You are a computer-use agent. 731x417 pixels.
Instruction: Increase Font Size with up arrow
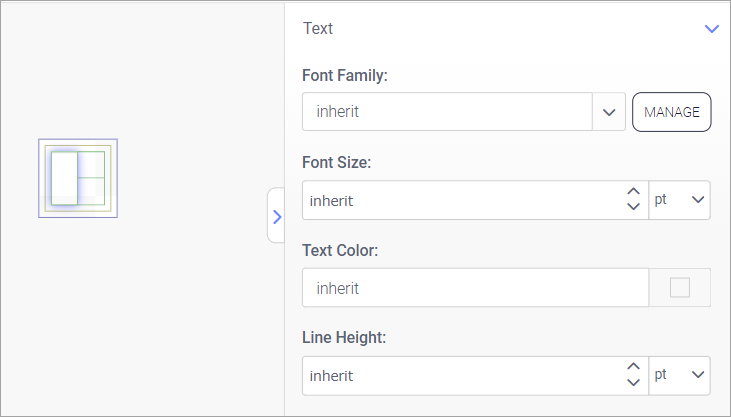(632, 192)
